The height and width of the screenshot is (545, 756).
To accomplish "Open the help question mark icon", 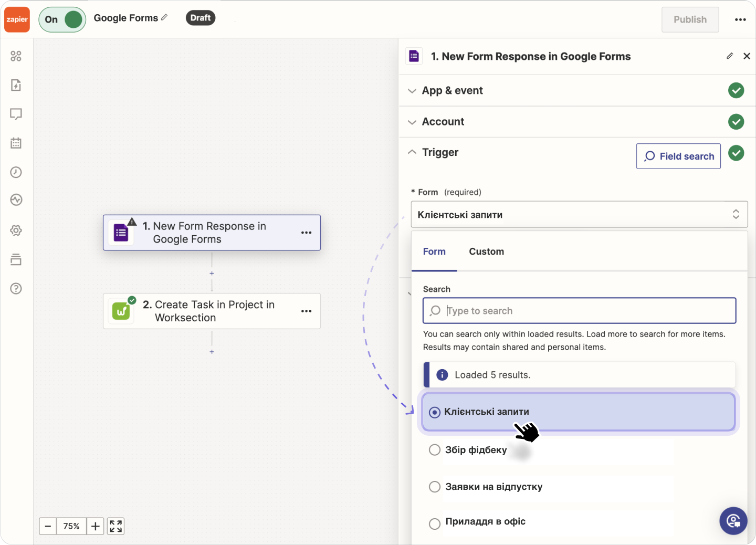I will click(16, 288).
